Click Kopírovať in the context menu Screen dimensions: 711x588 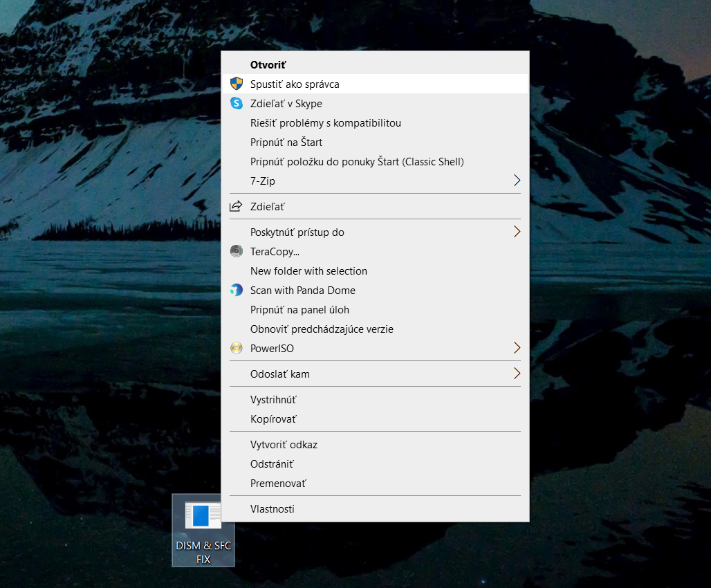point(273,419)
